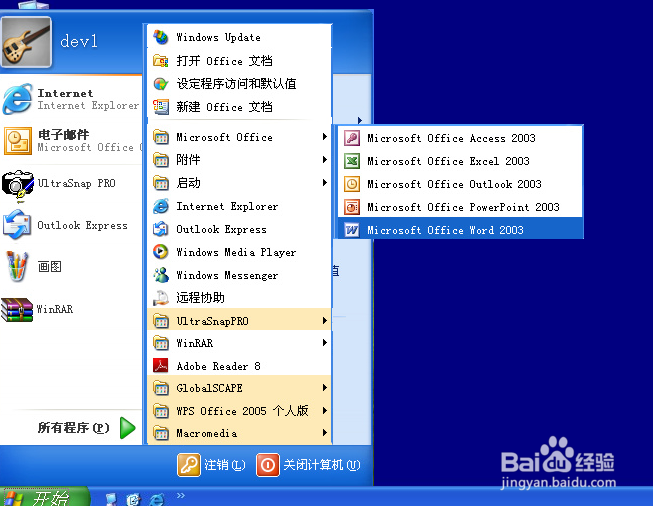Expand the UltraSnapPRO submenu arrow

click(x=324, y=320)
